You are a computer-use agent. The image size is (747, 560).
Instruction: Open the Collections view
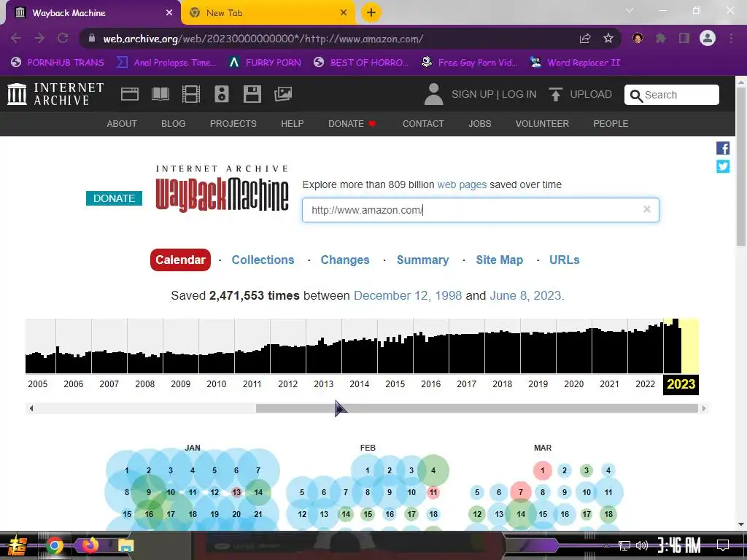[263, 260]
